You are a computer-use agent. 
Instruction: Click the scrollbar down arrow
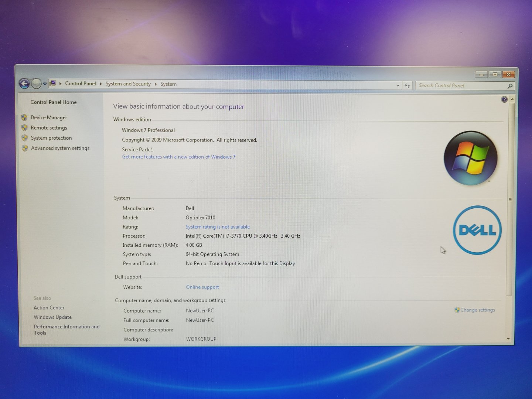508,339
